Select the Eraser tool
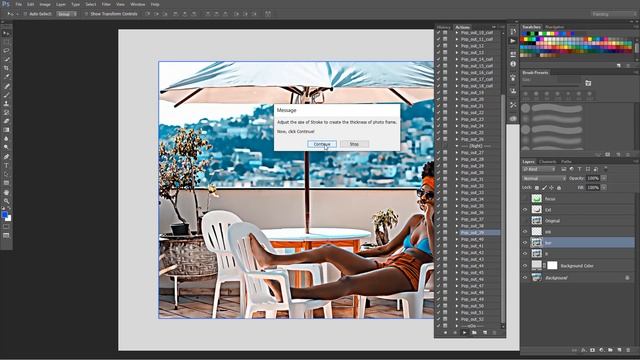Viewport: 640px width, 360px height. tap(6, 121)
